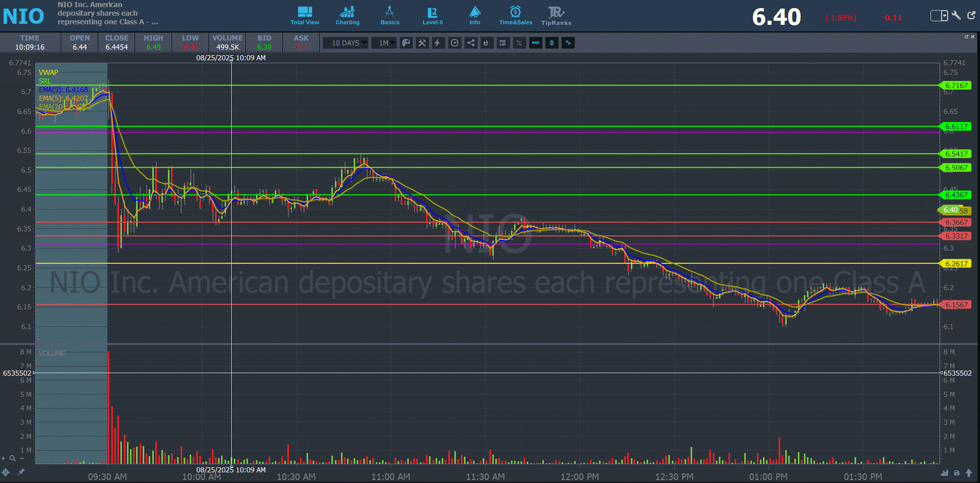Image resolution: width=980 pixels, height=483 pixels.
Task: Select the EMA(5) indicator label
Action: (63, 98)
